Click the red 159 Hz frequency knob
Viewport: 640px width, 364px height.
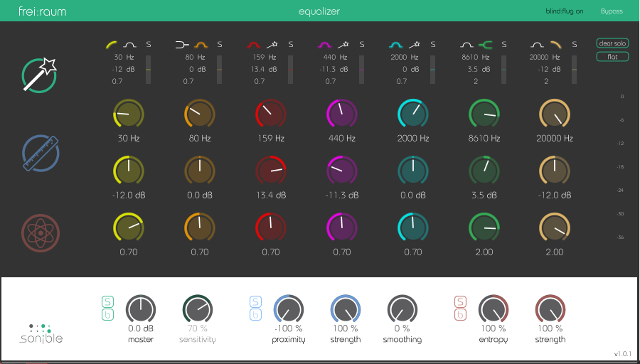click(x=271, y=114)
